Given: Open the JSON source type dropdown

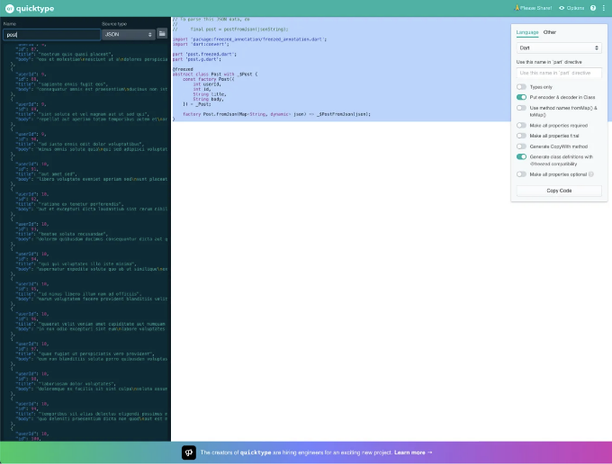Looking at the screenshot, I should pos(128,34).
